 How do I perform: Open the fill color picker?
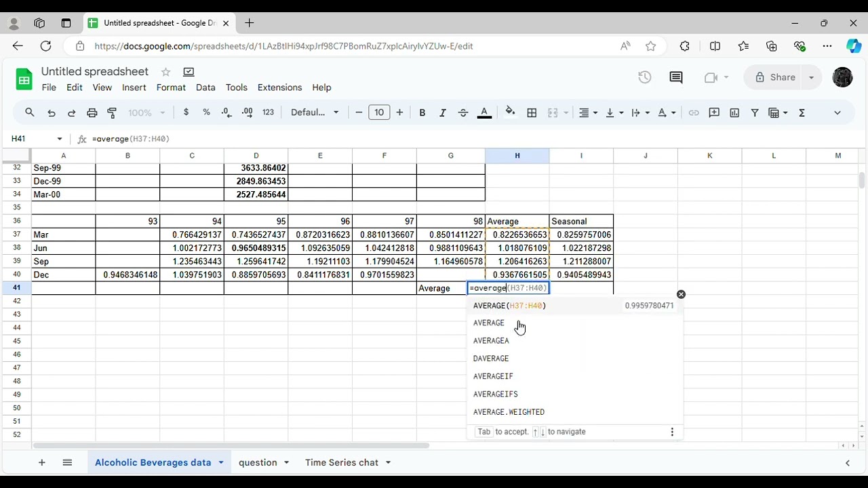[x=510, y=113]
